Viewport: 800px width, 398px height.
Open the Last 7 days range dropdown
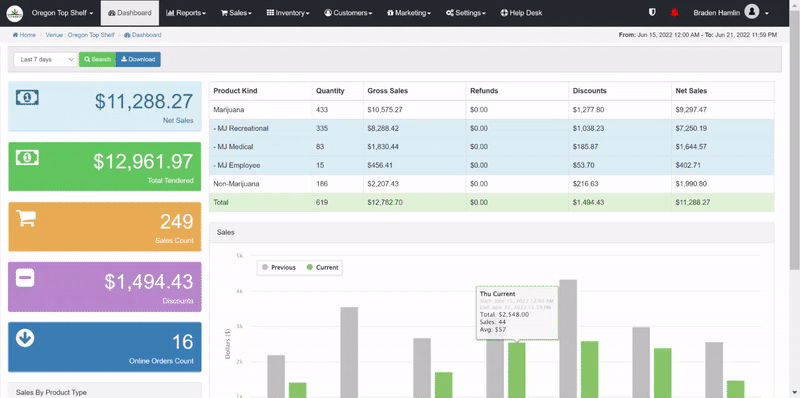pyautogui.click(x=45, y=60)
